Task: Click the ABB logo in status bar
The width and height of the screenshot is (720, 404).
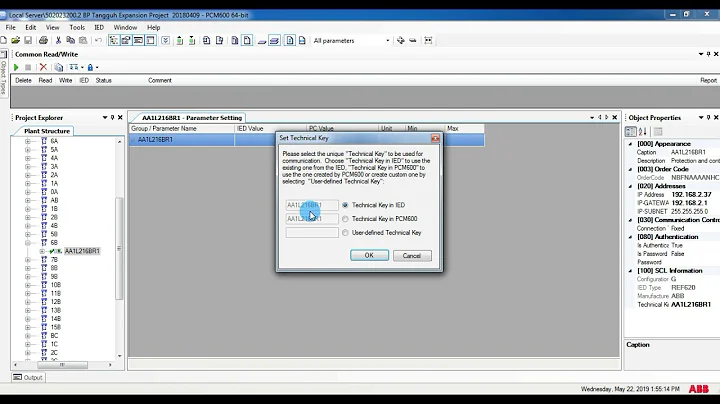Action: coord(698,389)
